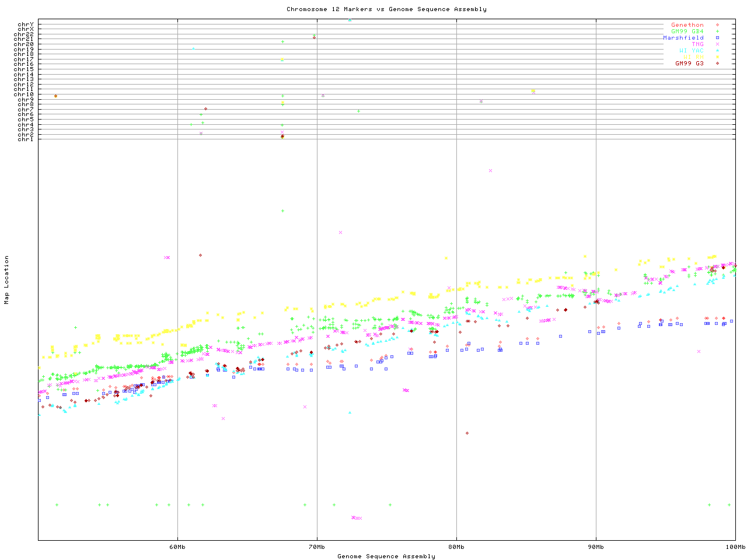Click the chart title about Chromosome 12 Markers
747x560 pixels.
point(386,9)
